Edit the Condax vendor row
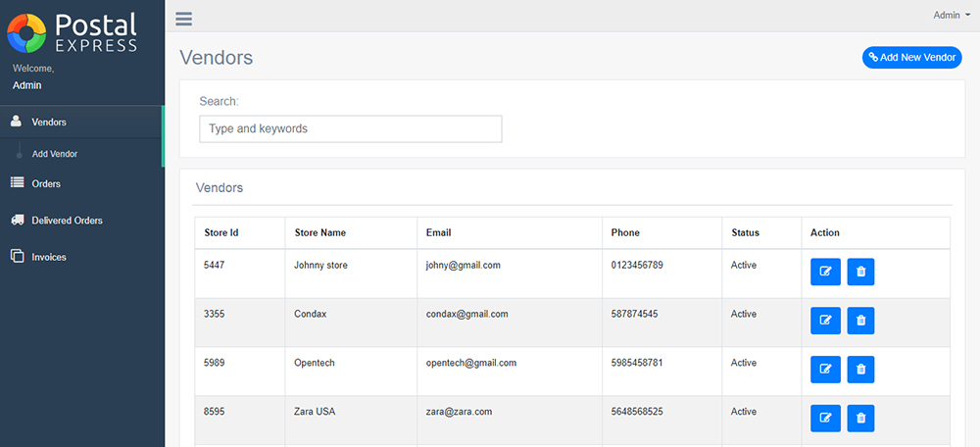 pyautogui.click(x=825, y=321)
